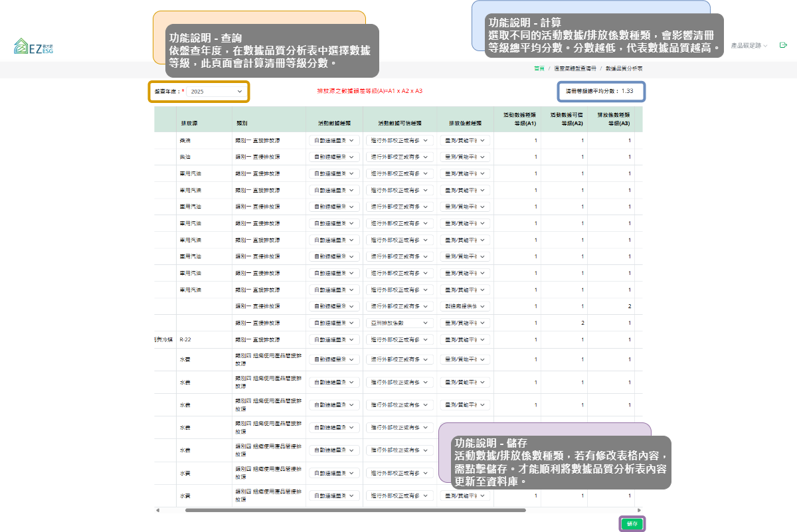Open 活動數據種類 dropdown in first 煤油 row
797x532 pixels.
tap(334, 140)
